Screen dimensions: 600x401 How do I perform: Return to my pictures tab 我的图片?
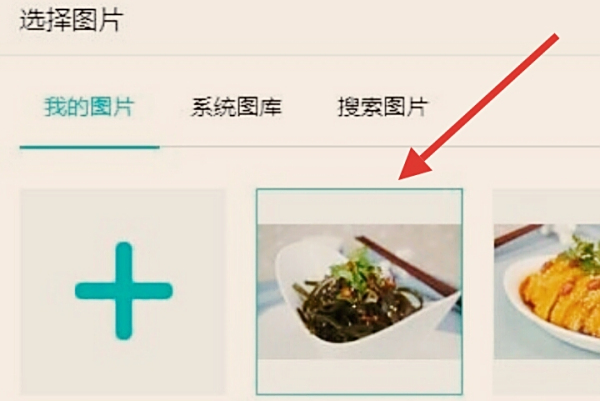89,107
